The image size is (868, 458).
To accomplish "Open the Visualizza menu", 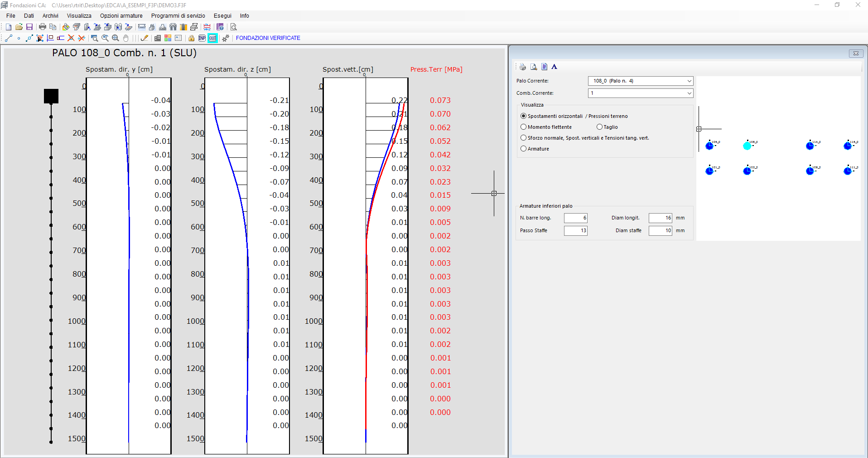I will [79, 16].
